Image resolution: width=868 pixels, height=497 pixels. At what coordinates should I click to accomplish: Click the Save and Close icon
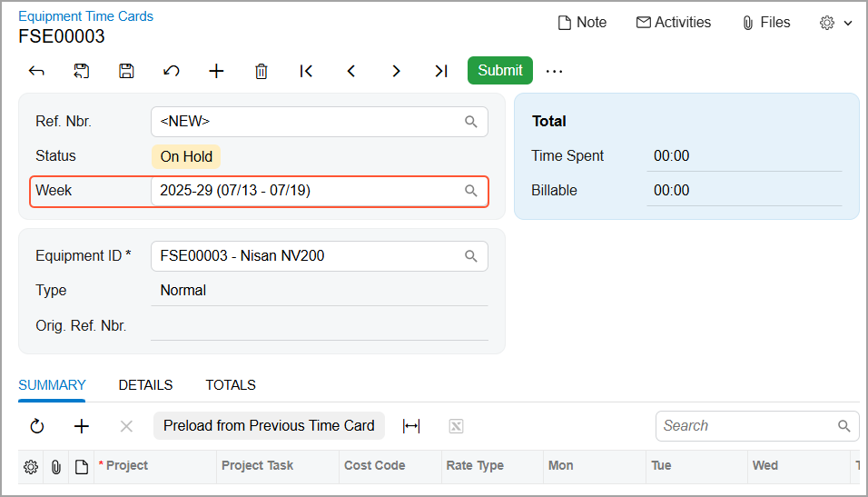[x=82, y=71]
